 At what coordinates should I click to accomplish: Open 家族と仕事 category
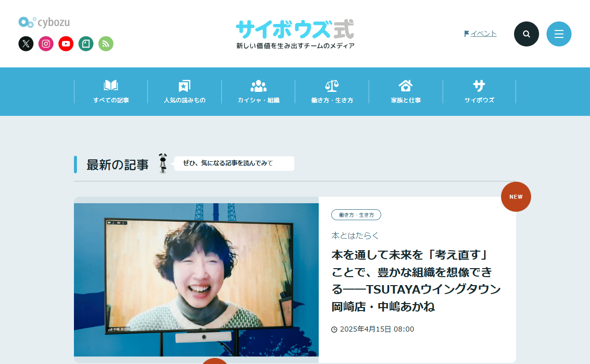pos(406,92)
